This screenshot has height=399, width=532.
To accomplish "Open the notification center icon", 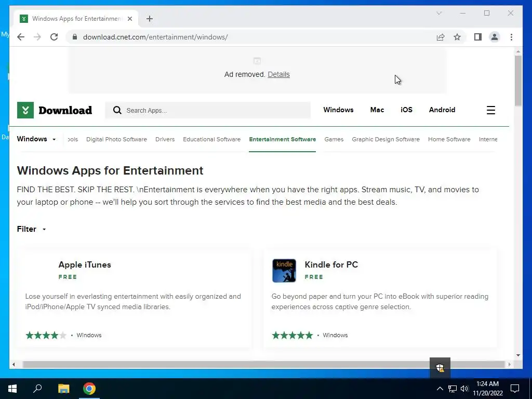I will point(515,389).
